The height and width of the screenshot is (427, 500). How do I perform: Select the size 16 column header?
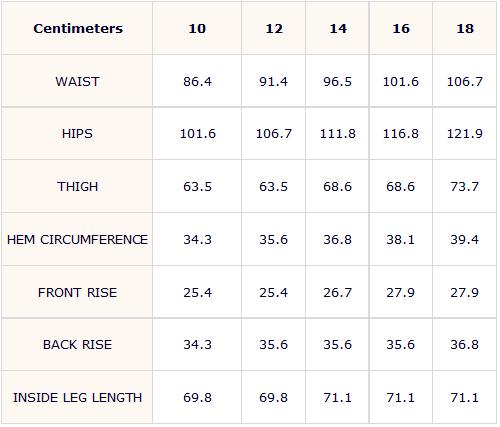coord(401,29)
